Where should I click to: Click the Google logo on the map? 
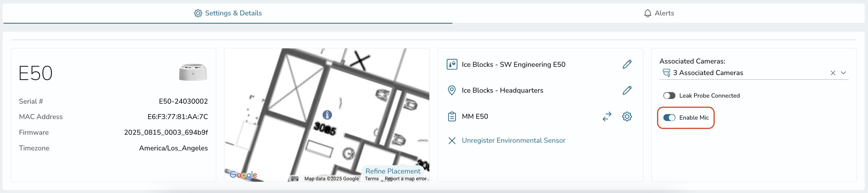243,175
